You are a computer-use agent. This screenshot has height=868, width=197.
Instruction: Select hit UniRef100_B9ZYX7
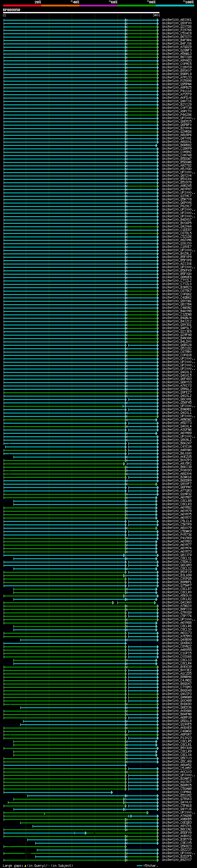click(177, 860)
